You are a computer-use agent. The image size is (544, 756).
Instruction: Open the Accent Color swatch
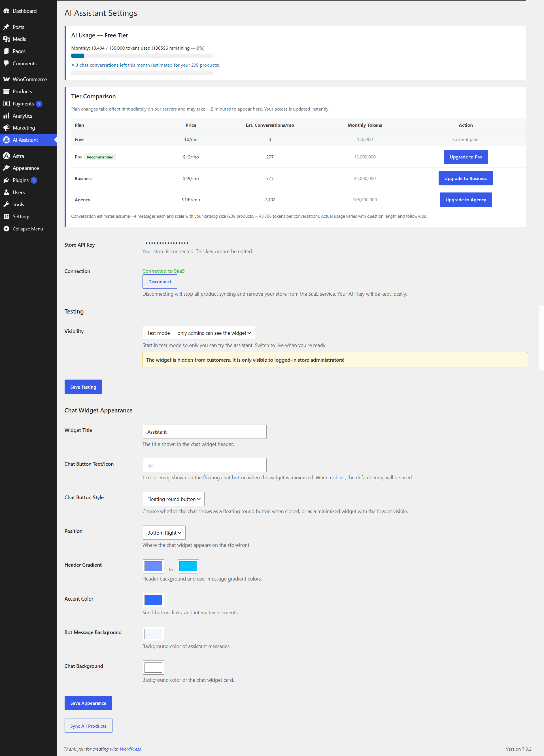click(x=153, y=600)
